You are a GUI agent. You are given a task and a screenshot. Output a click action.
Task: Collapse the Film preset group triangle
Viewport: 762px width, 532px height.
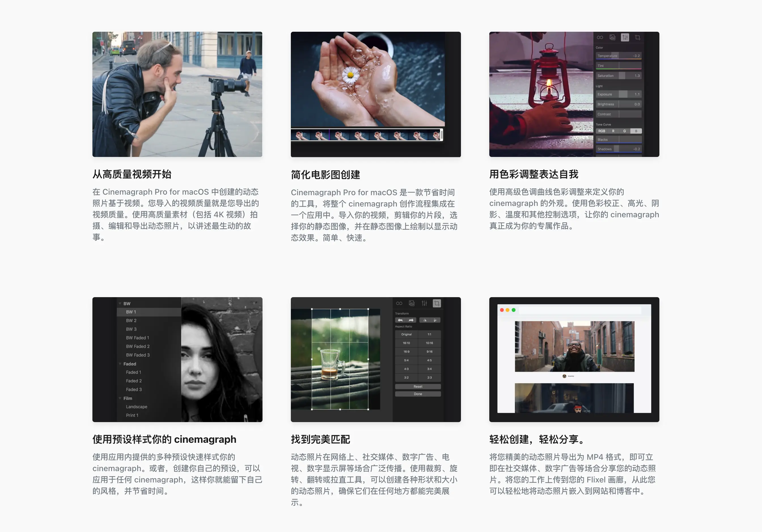pyautogui.click(x=120, y=398)
